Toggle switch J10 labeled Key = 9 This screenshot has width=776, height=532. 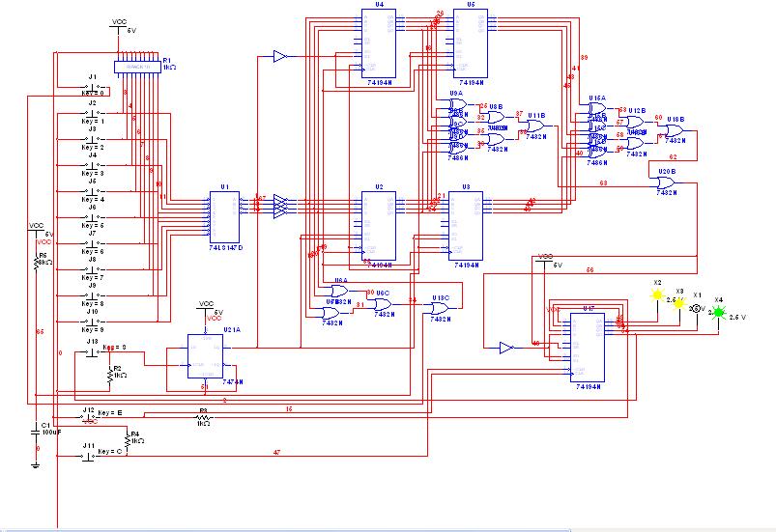tap(93, 322)
